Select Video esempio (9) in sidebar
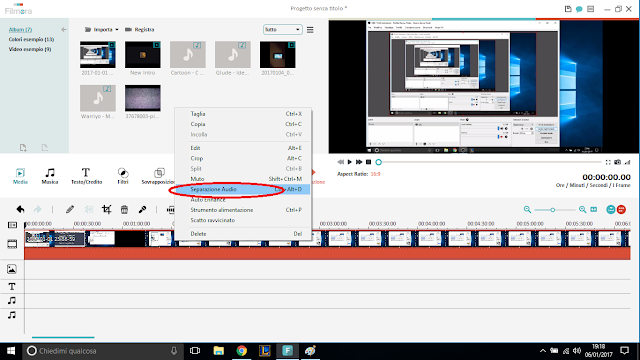This screenshot has width=640, height=360. (30, 49)
